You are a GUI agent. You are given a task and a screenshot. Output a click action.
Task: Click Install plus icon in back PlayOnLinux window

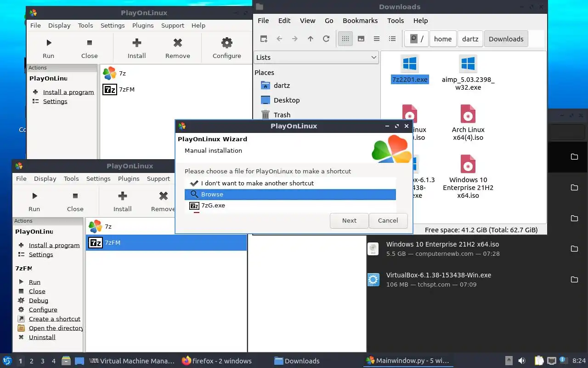pyautogui.click(x=136, y=43)
